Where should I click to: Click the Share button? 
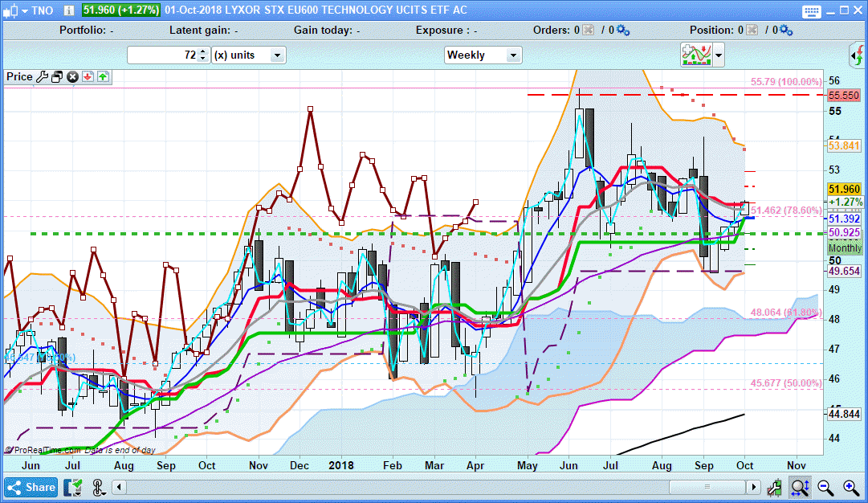(31, 488)
